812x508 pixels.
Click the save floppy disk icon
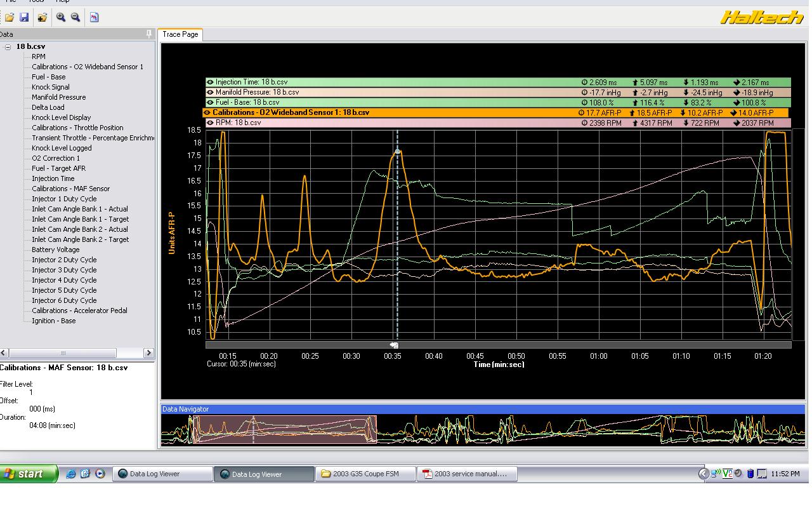click(x=24, y=17)
